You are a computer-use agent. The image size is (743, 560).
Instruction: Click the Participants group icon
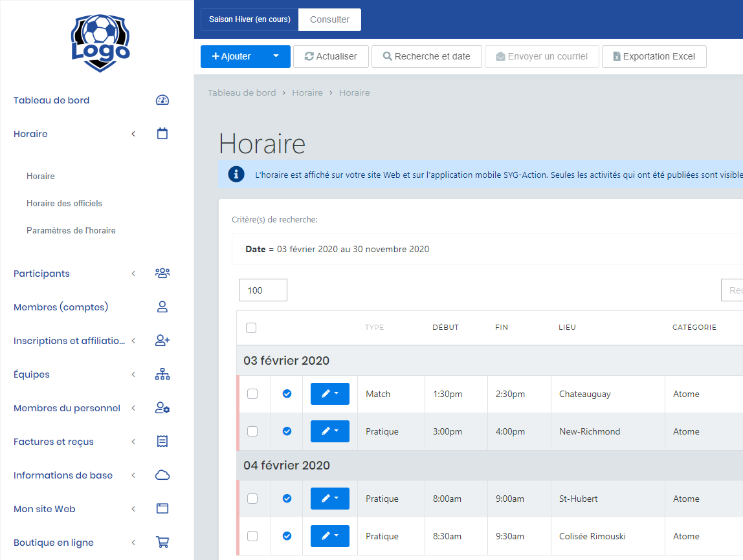pos(162,274)
